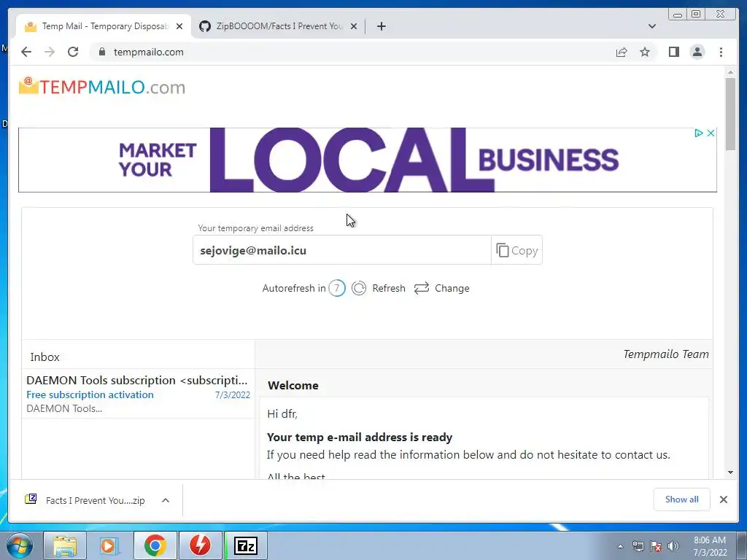Screen dimensions: 747x560
Task: Open the tab search dropdown chevron
Action: click(x=651, y=26)
